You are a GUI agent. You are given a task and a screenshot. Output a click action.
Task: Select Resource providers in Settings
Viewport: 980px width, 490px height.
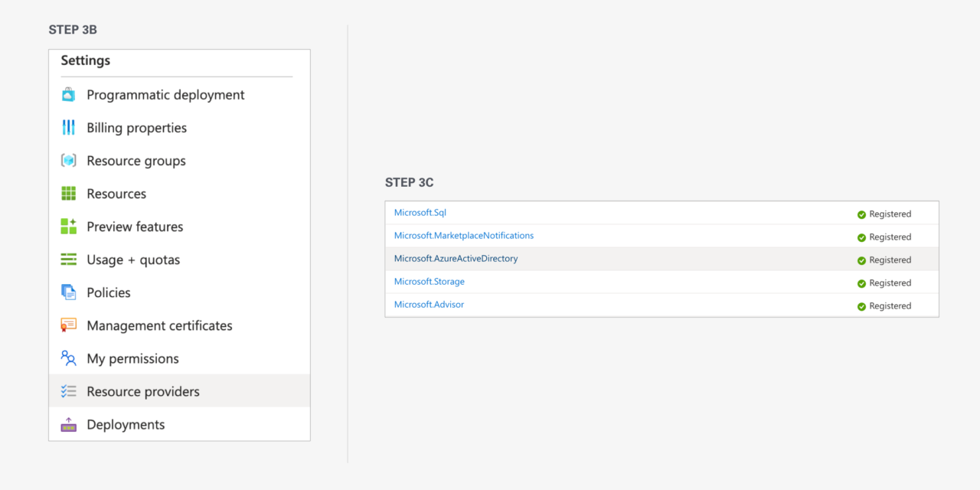(179, 391)
